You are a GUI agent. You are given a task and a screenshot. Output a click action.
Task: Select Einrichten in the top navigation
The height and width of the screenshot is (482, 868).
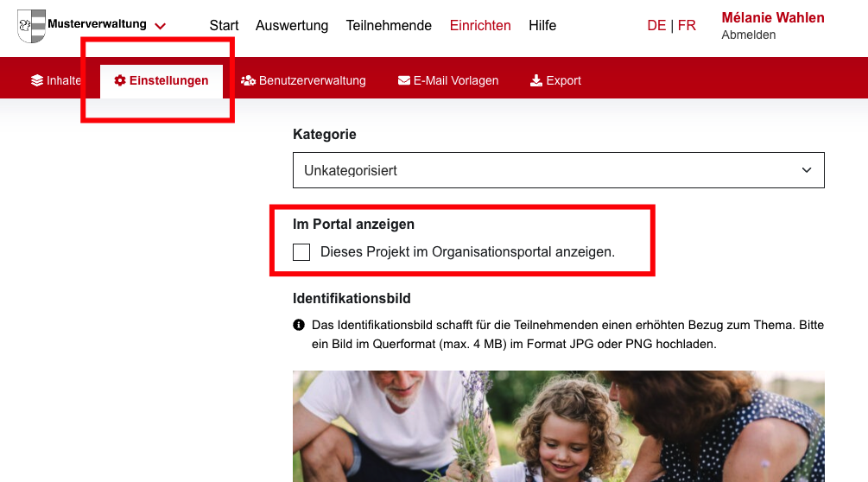[480, 25]
